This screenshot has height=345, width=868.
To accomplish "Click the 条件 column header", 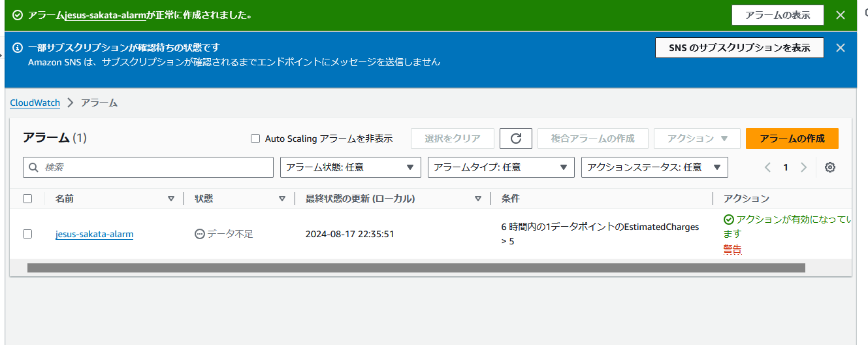I will click(x=510, y=199).
